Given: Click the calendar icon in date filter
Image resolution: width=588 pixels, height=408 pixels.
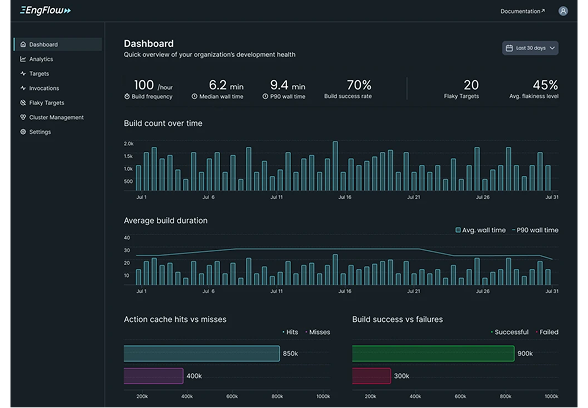Looking at the screenshot, I should pyautogui.click(x=509, y=48).
